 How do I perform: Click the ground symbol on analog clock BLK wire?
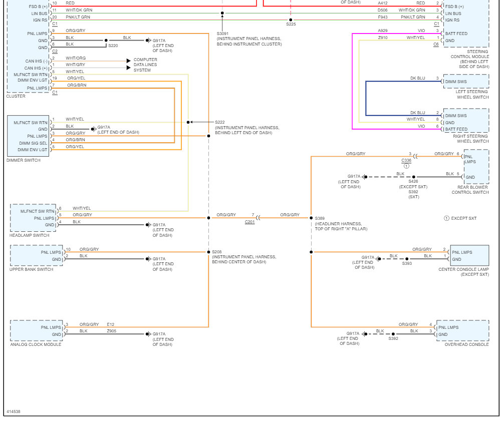(148, 334)
